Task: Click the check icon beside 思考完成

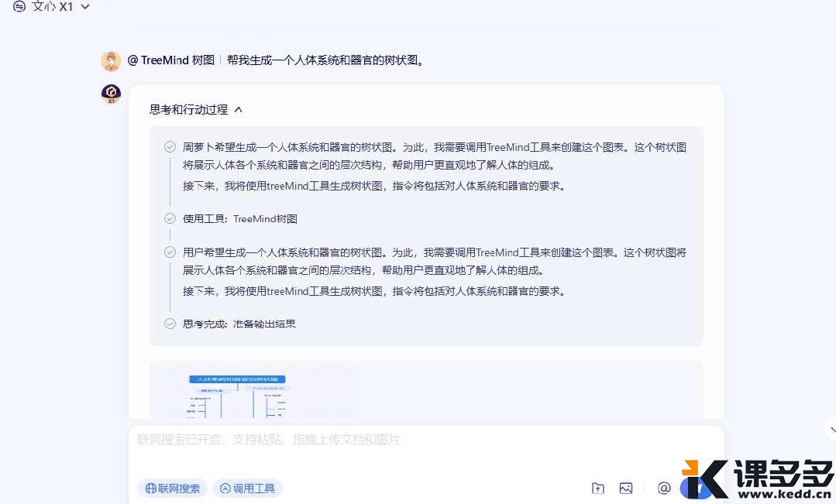Action: click(170, 324)
